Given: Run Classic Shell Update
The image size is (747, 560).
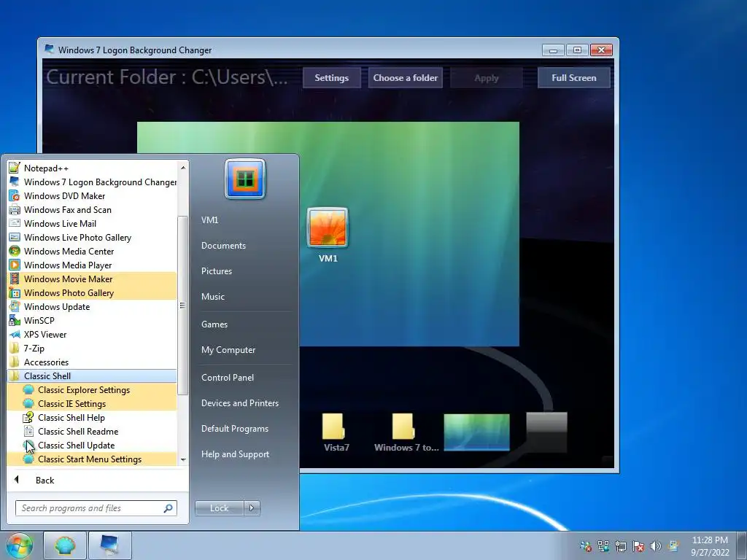Looking at the screenshot, I should (92, 445).
